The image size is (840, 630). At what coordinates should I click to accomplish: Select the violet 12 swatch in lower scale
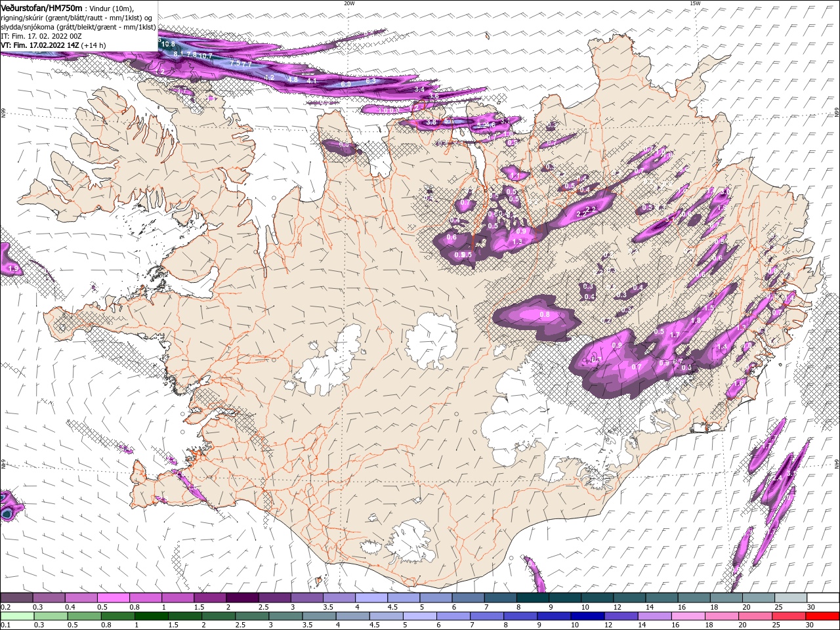[621, 616]
